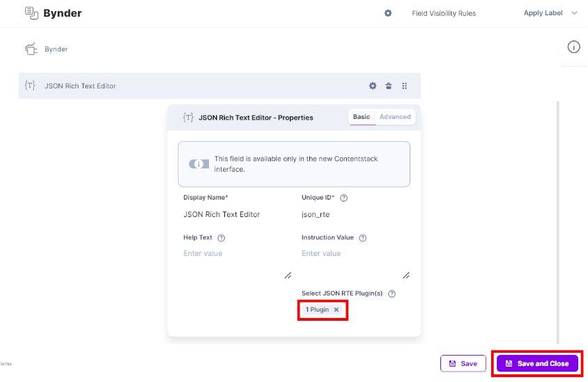Grab the drag handle of JSON RTE field
The width and height of the screenshot is (588, 382).
[404, 86]
